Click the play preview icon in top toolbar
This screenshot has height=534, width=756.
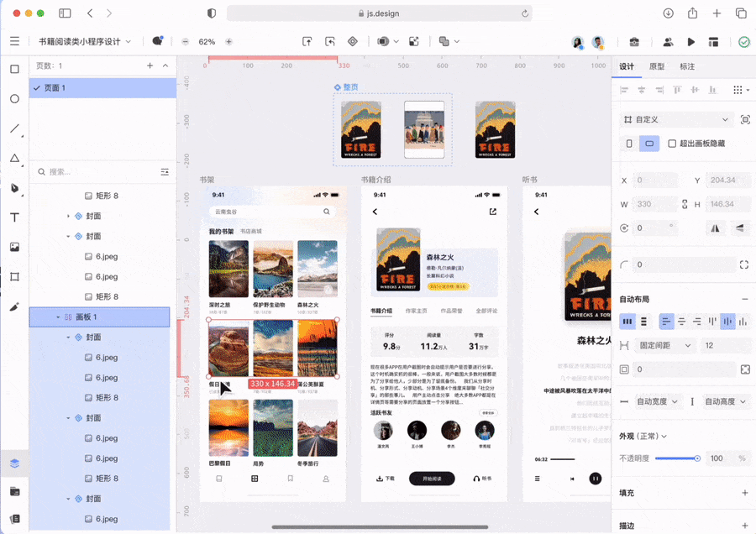[690, 42]
